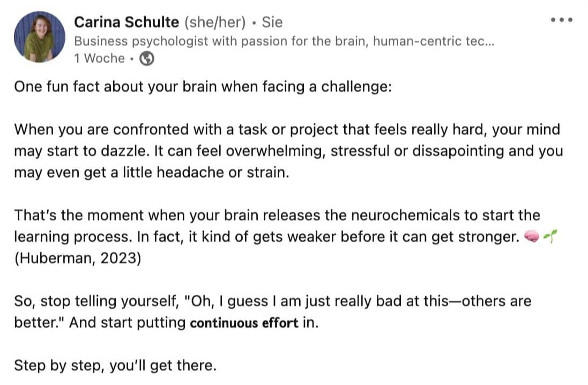The image size is (588, 385).
Task: Click the closing line 'Step by step, you'll get there.'
Action: pyautogui.click(x=115, y=365)
